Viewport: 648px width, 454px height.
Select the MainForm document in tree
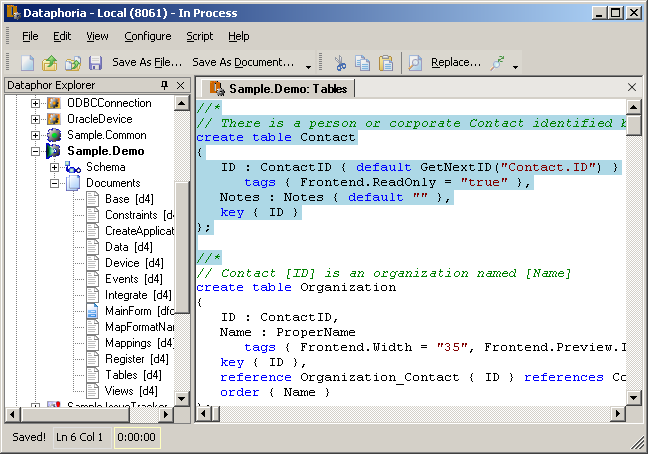[128, 311]
